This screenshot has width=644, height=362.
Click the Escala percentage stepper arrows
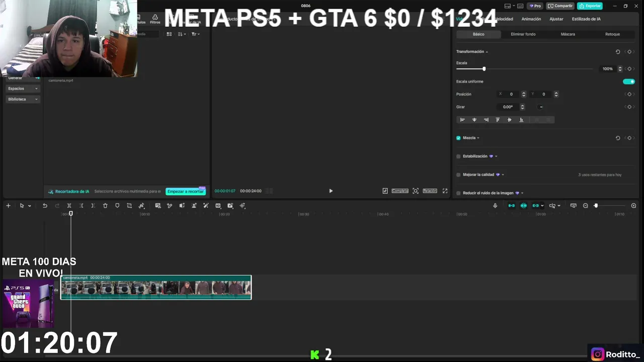point(620,69)
